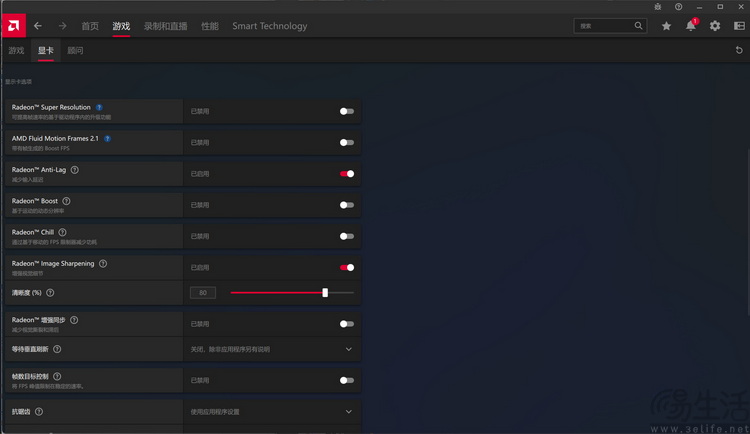The width and height of the screenshot is (750, 434).
Task: Show Radeon Image Sharpening help info
Action: click(x=103, y=264)
